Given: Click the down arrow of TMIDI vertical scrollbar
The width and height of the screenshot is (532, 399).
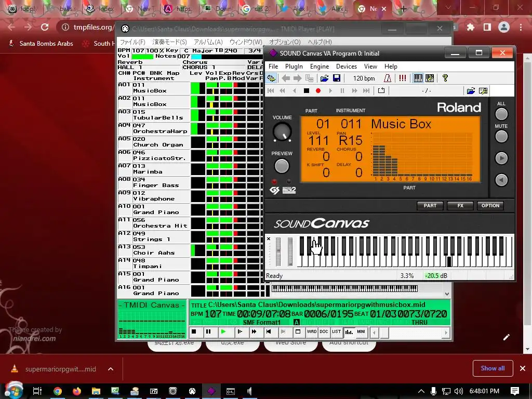Looking at the screenshot, I should (x=447, y=294).
